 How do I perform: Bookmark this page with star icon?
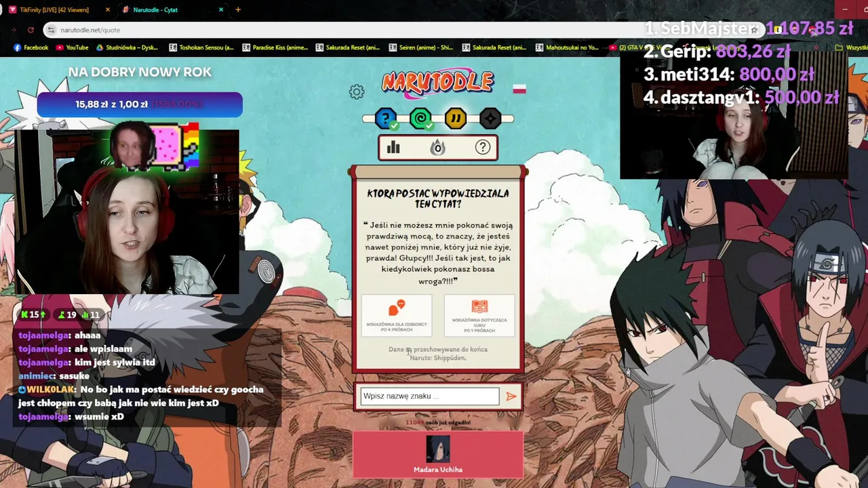(754, 30)
